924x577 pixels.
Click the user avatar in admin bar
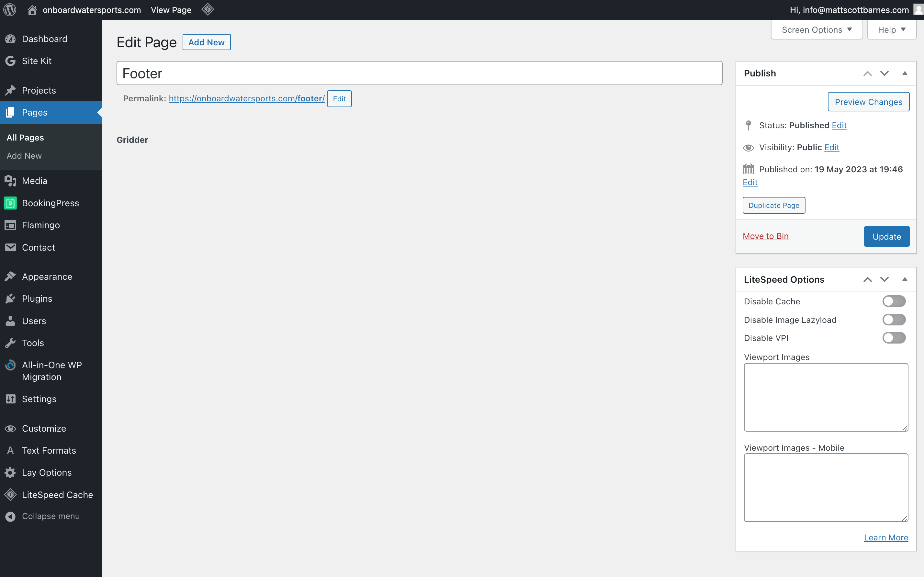point(918,10)
